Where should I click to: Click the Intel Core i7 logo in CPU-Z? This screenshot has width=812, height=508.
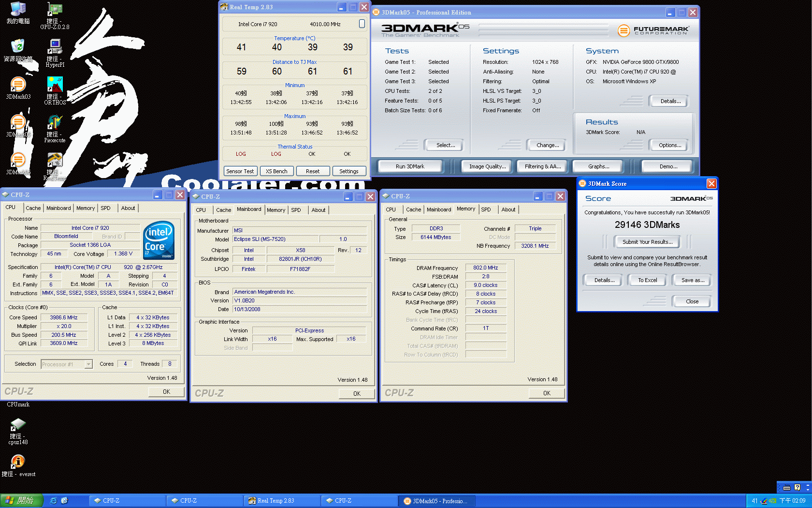click(159, 240)
